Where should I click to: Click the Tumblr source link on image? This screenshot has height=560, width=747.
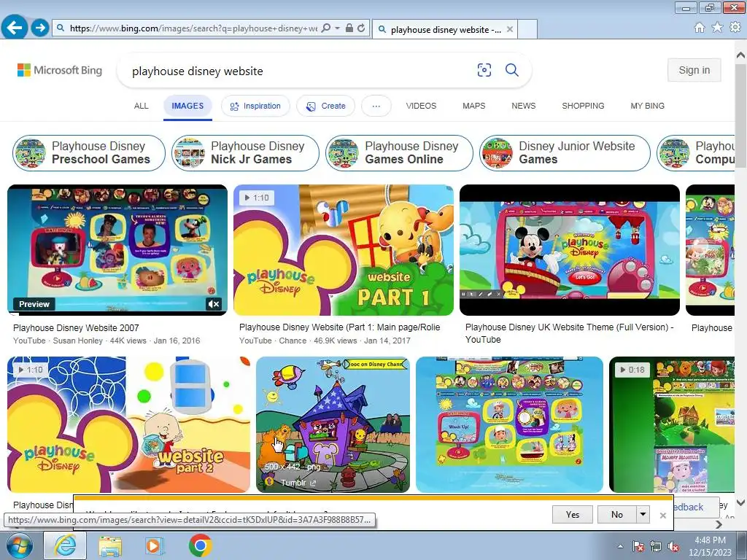pos(298,483)
